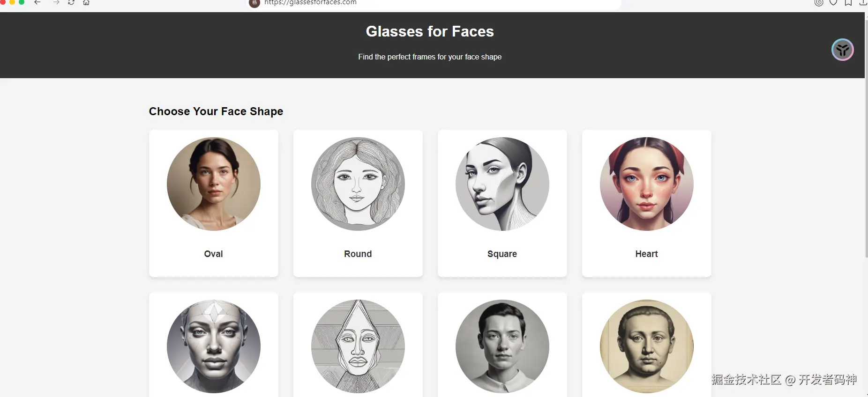
Task: Click the "Heart" label text
Action: [x=647, y=254]
